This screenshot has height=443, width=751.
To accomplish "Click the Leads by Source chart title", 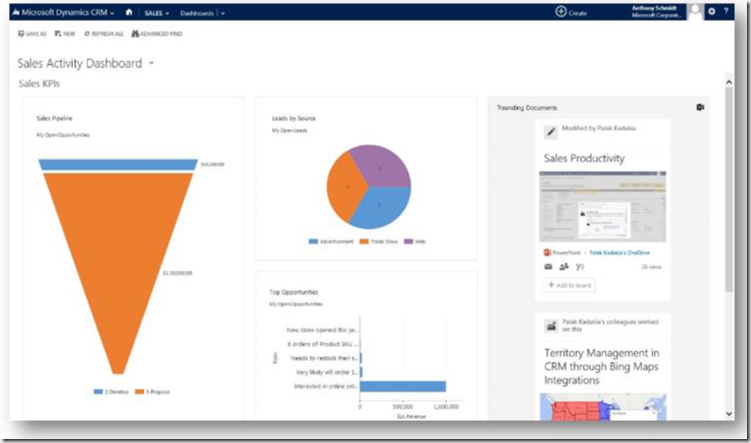I will [x=294, y=118].
